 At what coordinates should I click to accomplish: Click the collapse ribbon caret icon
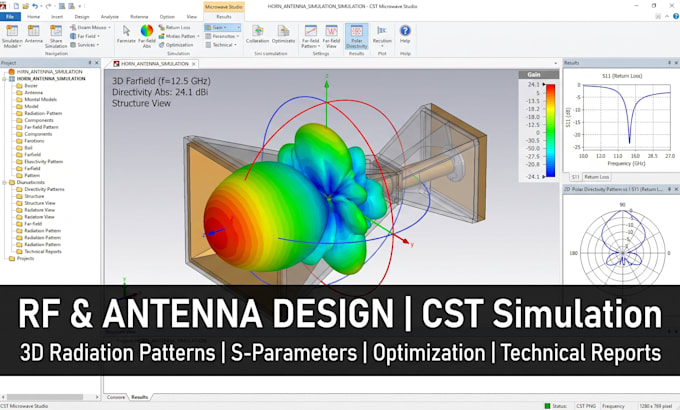click(x=667, y=16)
